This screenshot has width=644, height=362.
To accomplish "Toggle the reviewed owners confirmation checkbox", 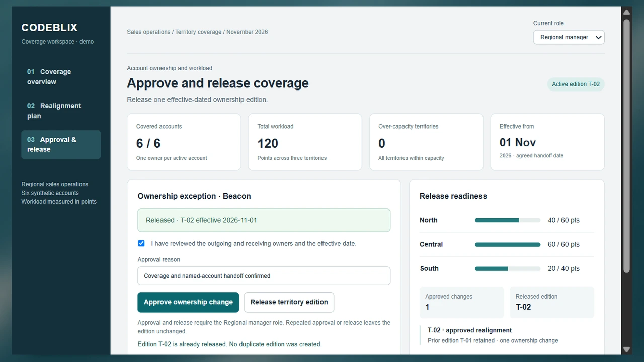I will point(141,243).
